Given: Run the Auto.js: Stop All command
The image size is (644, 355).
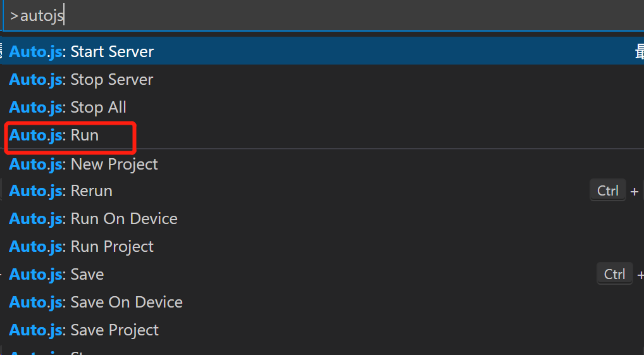Looking at the screenshot, I should coord(322,107).
